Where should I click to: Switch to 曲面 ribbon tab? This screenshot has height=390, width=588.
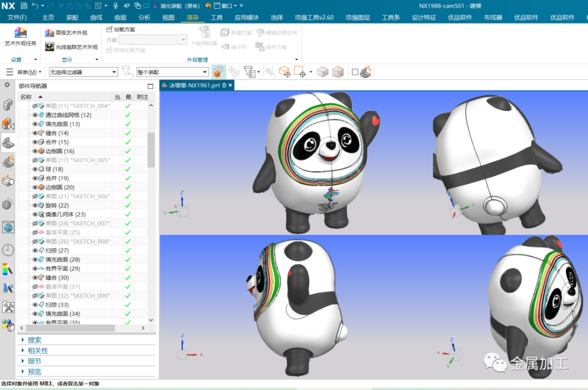pyautogui.click(x=121, y=17)
